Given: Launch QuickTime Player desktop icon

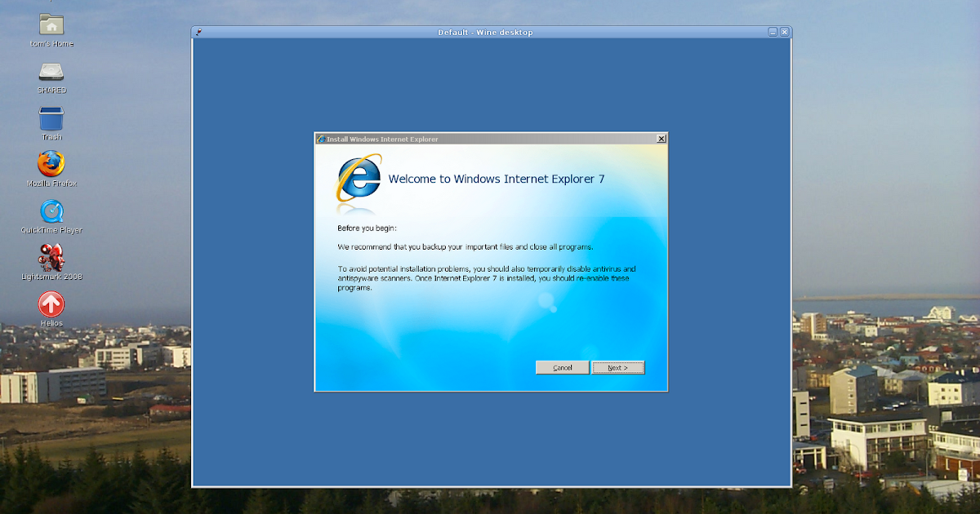Looking at the screenshot, I should [51, 211].
